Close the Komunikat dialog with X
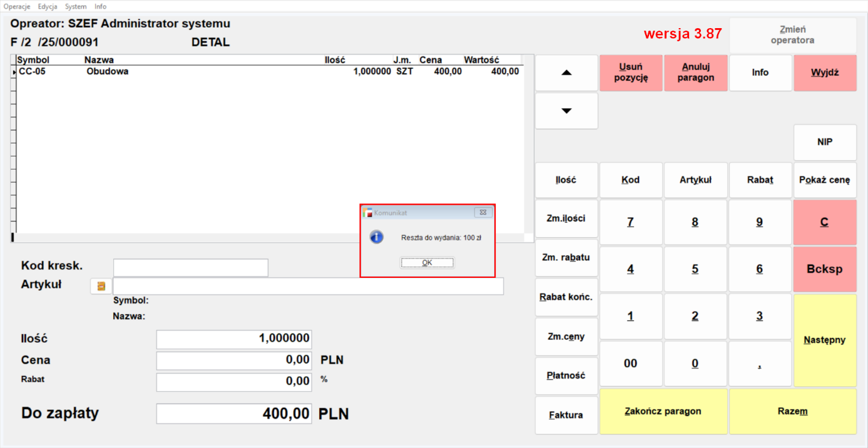The width and height of the screenshot is (868, 448). (483, 213)
